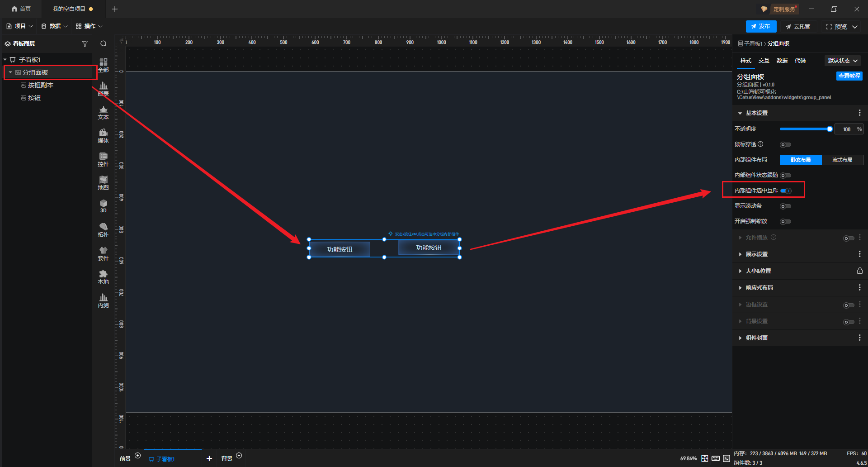Expand the 展示设置 section
This screenshot has height=467, width=868.
pos(757,254)
